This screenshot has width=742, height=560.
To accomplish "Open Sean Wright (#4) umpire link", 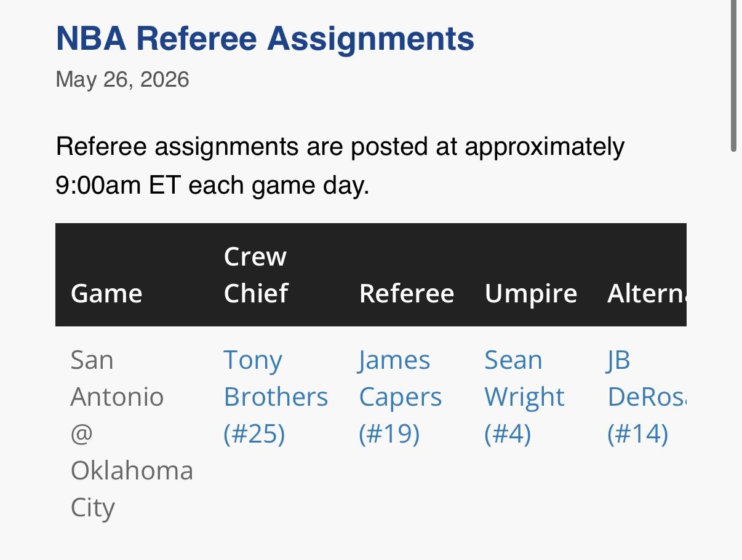I will (524, 397).
